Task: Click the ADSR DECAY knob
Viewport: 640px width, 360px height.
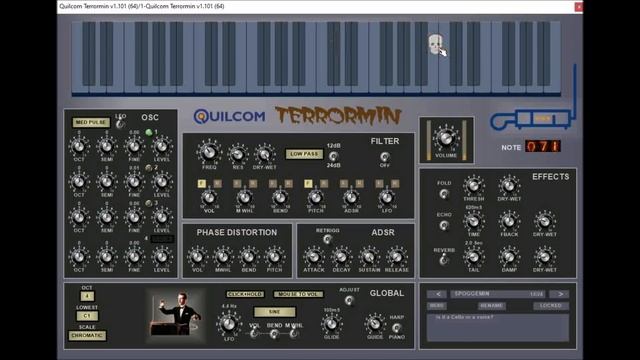Action: 341,257
